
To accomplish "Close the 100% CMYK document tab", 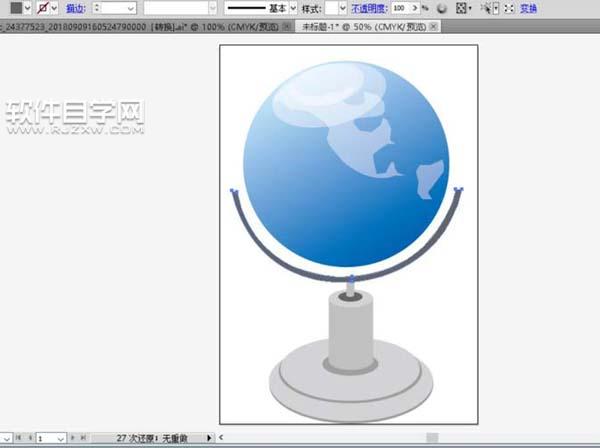I will coord(286,27).
